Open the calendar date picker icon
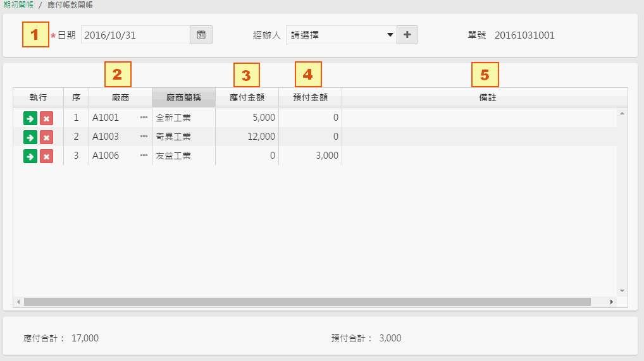This screenshot has width=644, height=361. point(201,35)
